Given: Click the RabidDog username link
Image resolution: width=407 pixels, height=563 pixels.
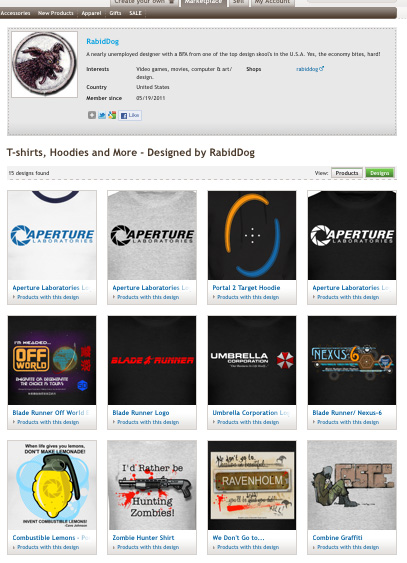Looking at the screenshot, I should (x=102, y=41).
